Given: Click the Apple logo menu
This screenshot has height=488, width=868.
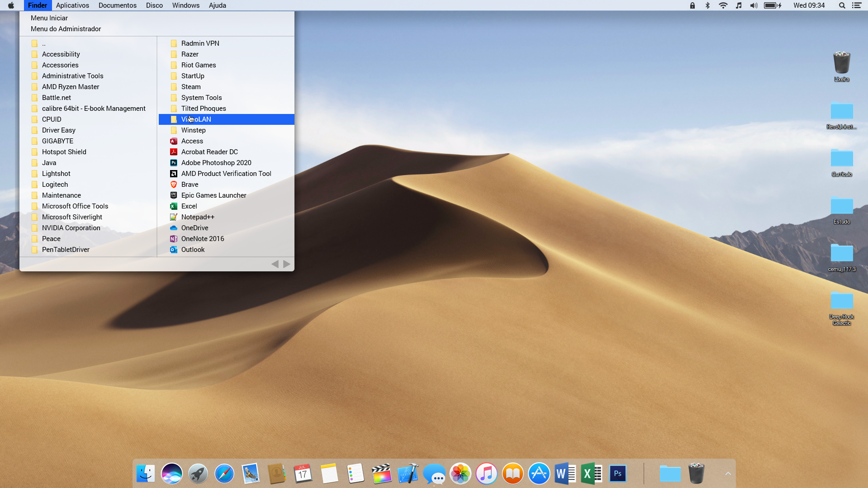Looking at the screenshot, I should point(11,5).
